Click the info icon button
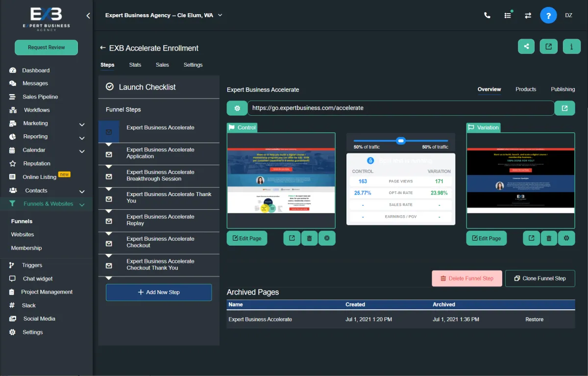 pos(571,47)
